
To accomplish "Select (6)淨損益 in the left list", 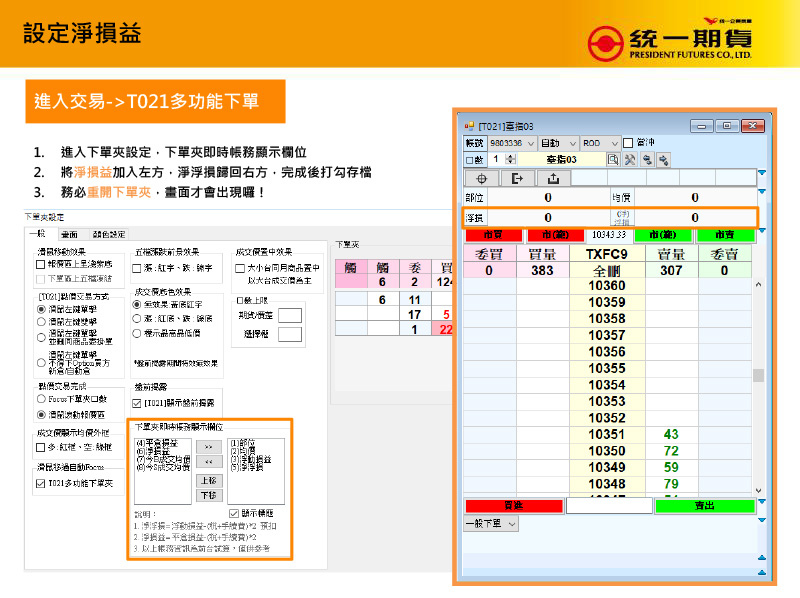I will point(153,452).
